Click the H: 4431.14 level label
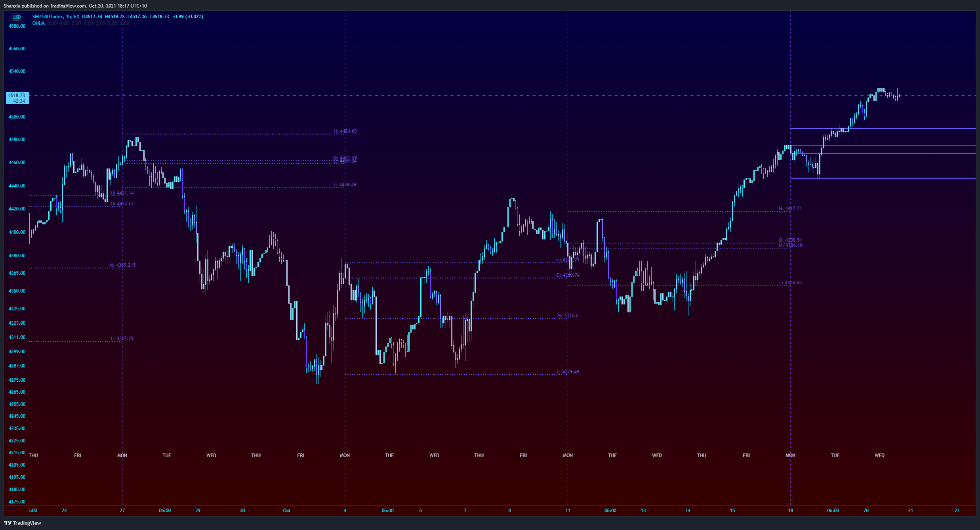The image size is (980, 530). (x=122, y=193)
